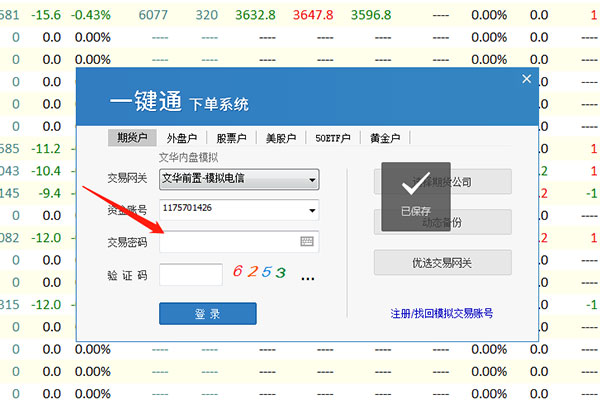Image resolution: width=600 pixels, height=400 pixels.
Task: Click the 6077 volume cell
Action: coord(153,15)
